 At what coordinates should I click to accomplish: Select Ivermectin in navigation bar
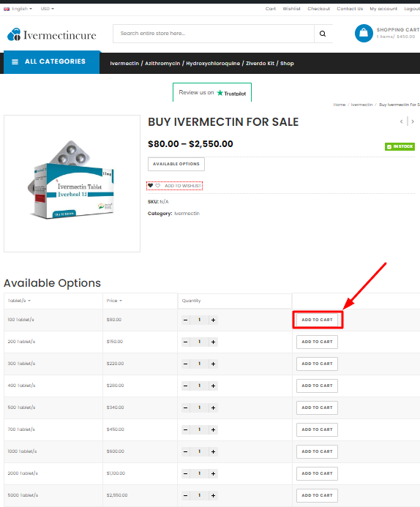(x=124, y=64)
